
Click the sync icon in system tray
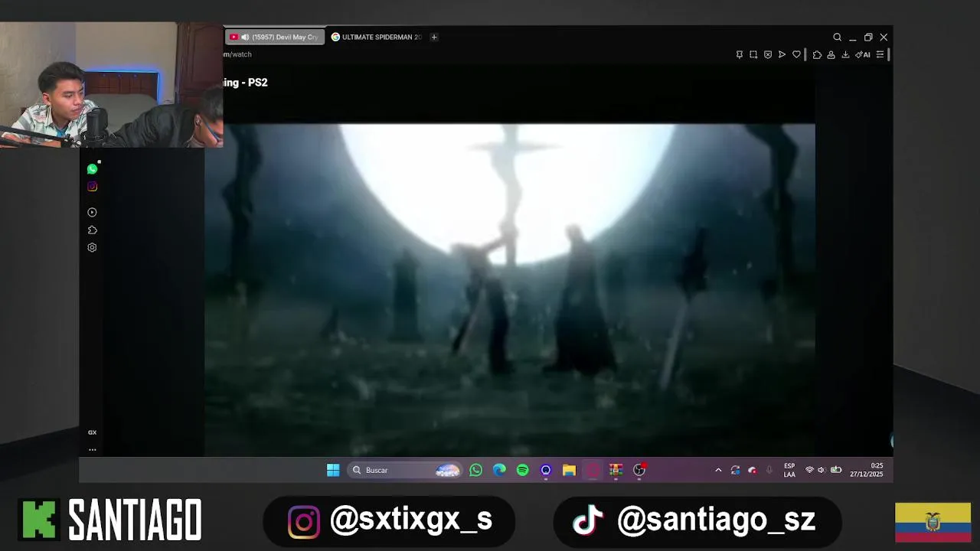tap(735, 470)
